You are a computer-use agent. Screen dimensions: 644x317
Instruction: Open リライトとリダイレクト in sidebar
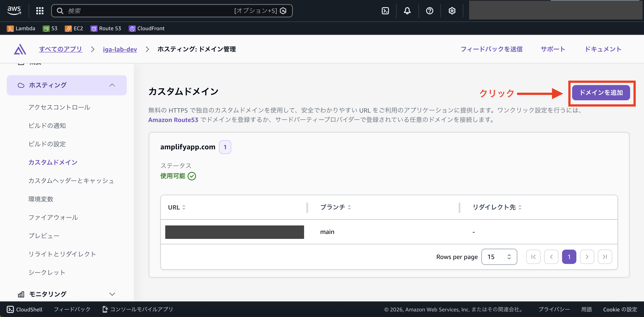tap(62, 254)
